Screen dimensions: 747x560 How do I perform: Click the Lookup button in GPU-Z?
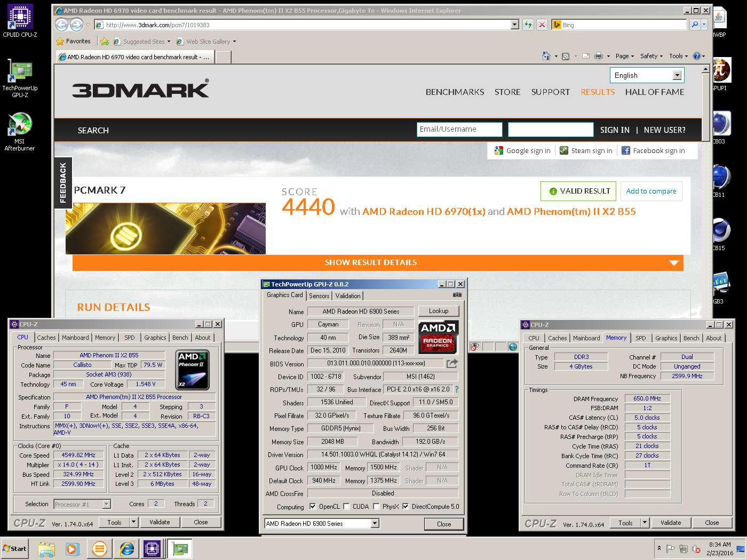point(439,311)
